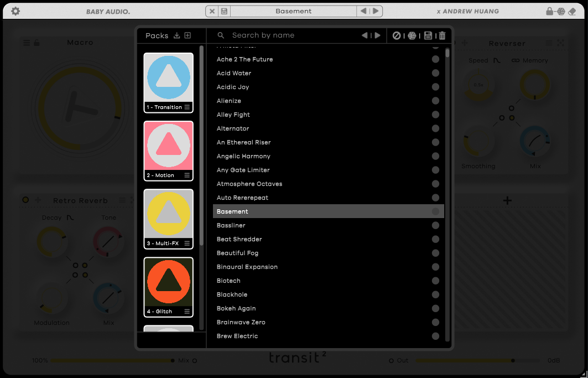
Task: Click the search magnifier icon
Action: click(221, 35)
